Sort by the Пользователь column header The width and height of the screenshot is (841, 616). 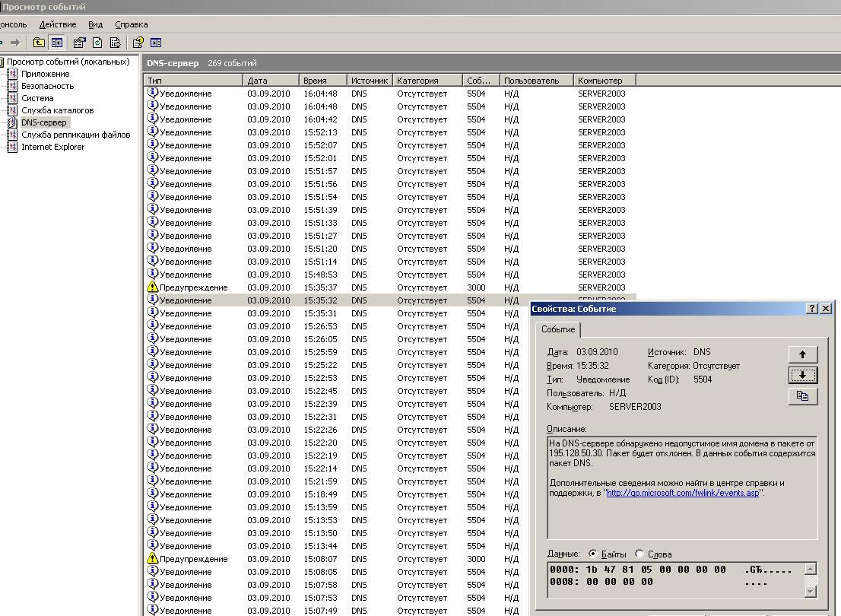click(536, 81)
